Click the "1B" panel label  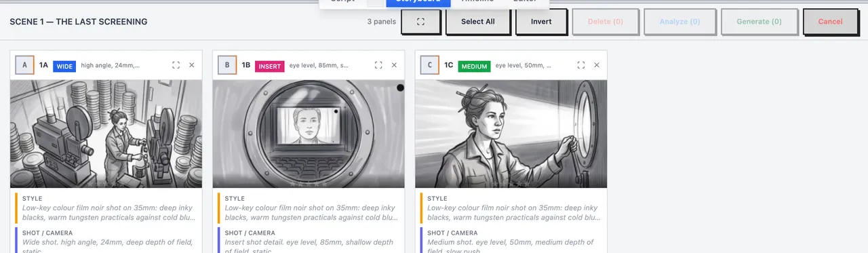point(246,66)
